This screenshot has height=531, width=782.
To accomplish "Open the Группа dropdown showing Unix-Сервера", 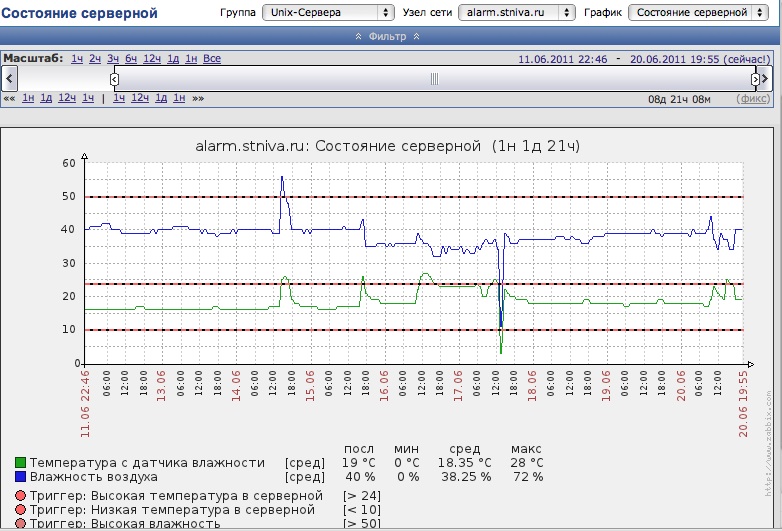I will tap(328, 13).
